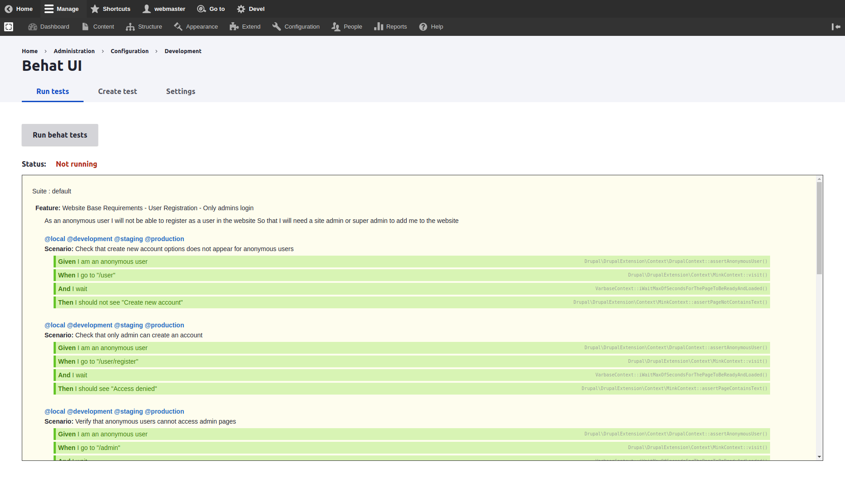The image size is (845, 504).
Task: Toggle toolbar orientation icon at right
Action: pos(836,27)
